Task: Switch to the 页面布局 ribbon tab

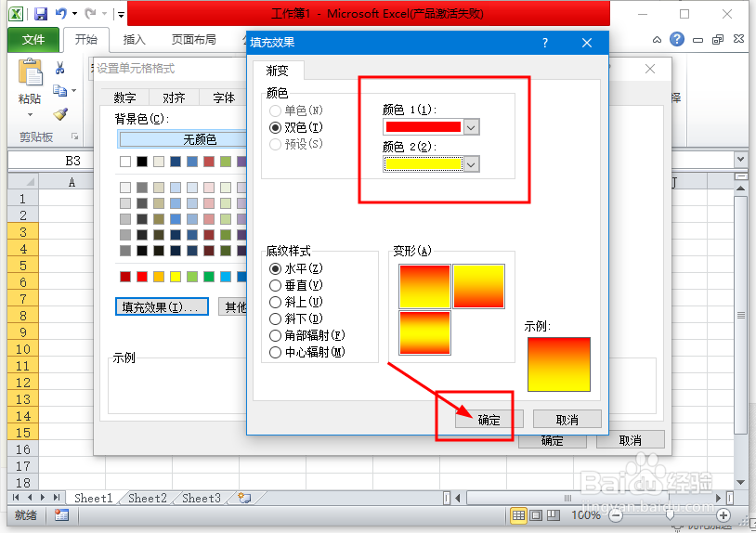Action: coord(194,40)
